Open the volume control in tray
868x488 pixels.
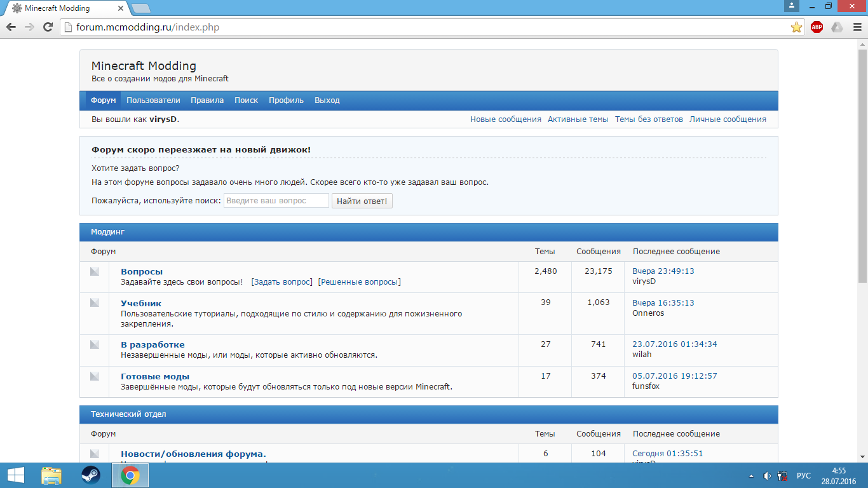tap(766, 475)
